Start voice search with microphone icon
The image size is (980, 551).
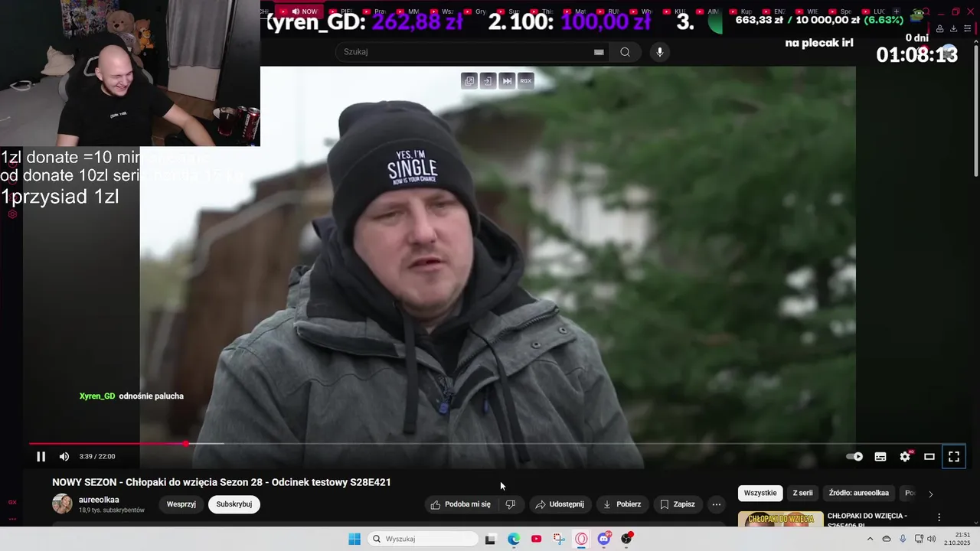[x=660, y=52]
